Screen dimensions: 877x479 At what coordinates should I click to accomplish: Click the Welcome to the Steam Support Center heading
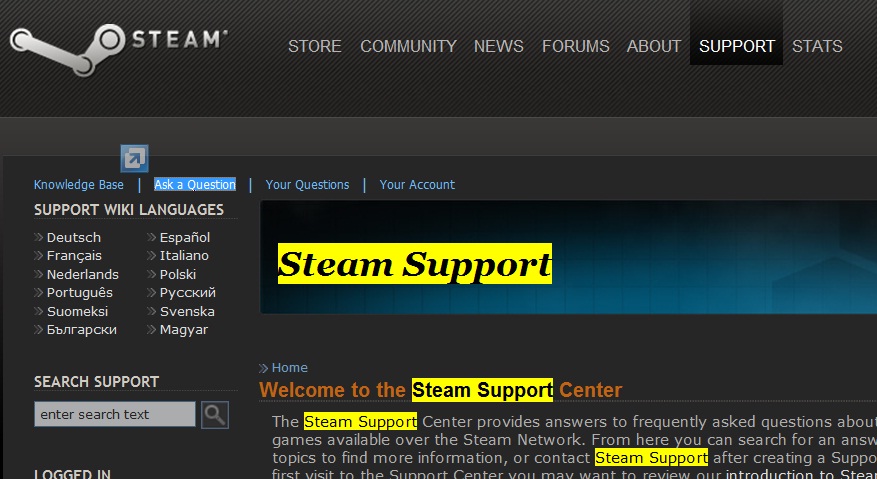point(440,390)
